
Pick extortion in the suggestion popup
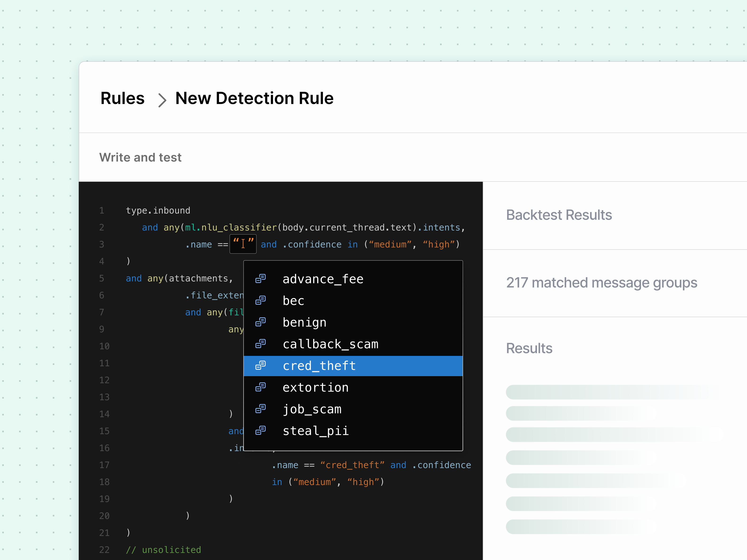click(315, 387)
